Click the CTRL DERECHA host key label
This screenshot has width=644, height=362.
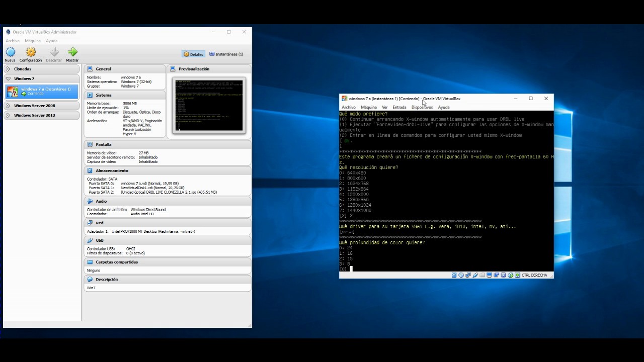click(534, 275)
